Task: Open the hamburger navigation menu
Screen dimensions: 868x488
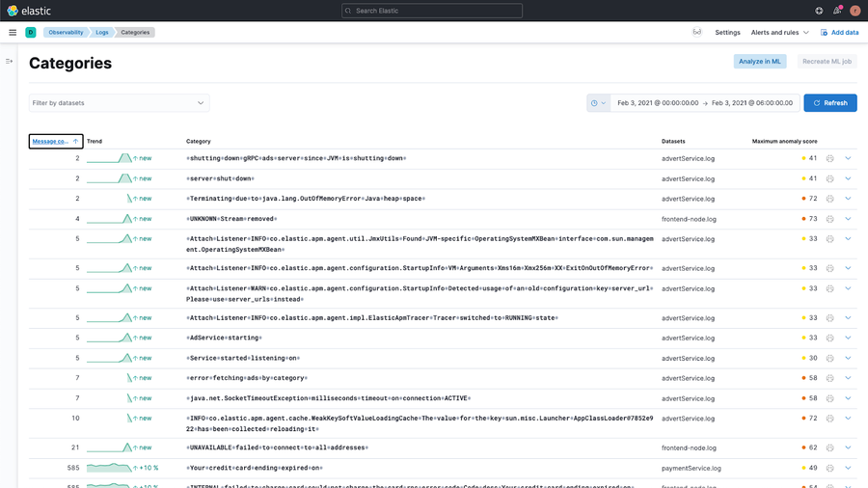Action: [x=13, y=32]
